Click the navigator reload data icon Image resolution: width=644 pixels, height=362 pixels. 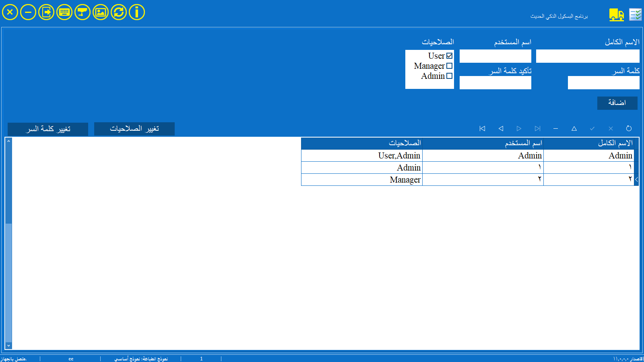coord(629,129)
